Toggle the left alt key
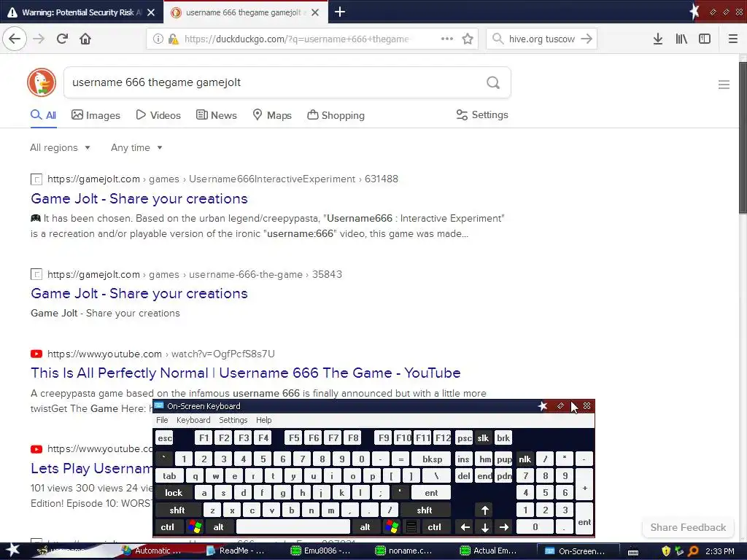Screen dimensions: 747x560 click(218, 526)
